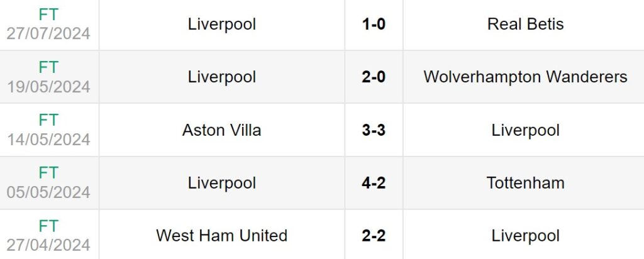
Task: Select Liverpool in the Real Betis match row
Action: pos(221,25)
